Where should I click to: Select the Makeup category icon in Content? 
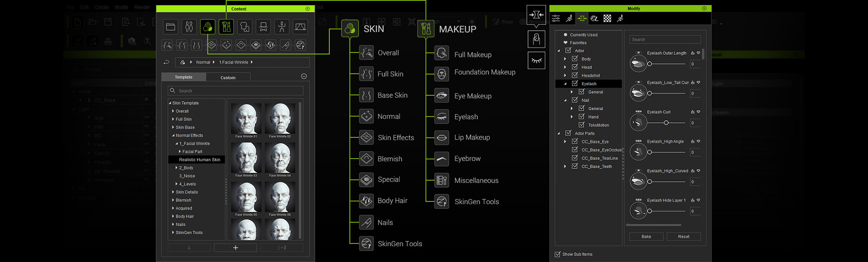coord(226,27)
